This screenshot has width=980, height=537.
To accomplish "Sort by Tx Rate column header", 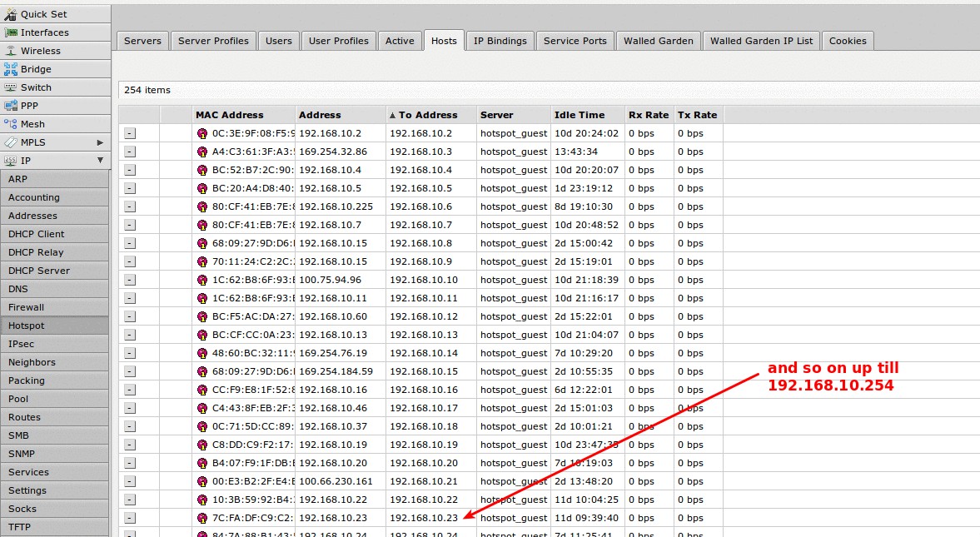I will (698, 115).
